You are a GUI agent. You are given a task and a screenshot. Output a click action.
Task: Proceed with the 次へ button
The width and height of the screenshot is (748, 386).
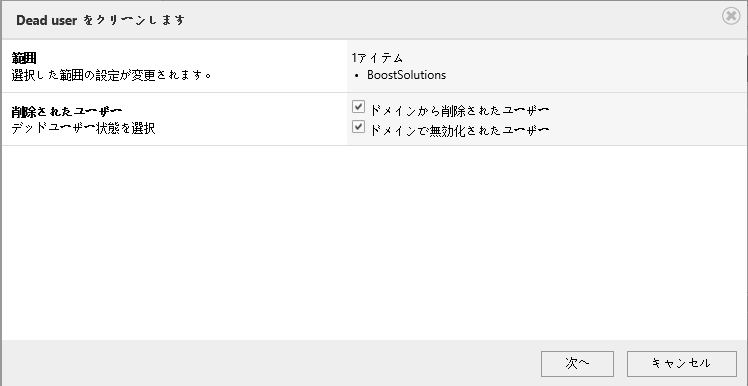(577, 364)
